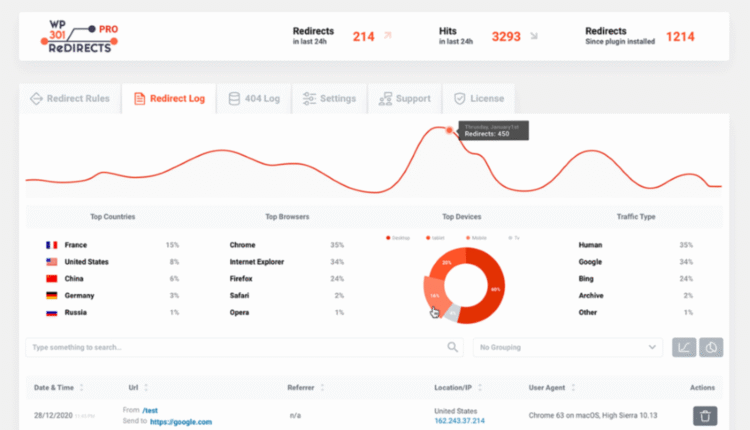750x430 pixels.
Task: Toggle the Desktop legend item
Action: [x=398, y=238]
